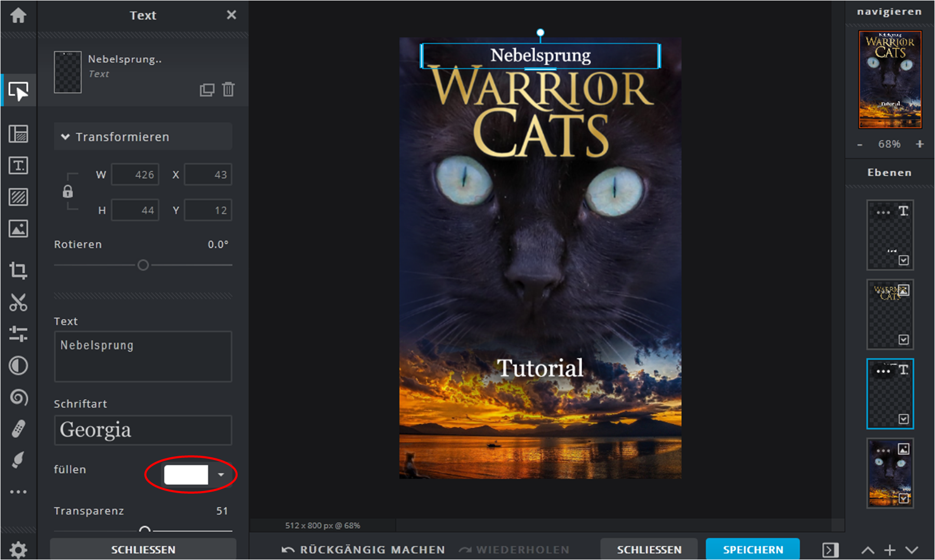Click WIEDERHOLEN redo button

pos(514,549)
